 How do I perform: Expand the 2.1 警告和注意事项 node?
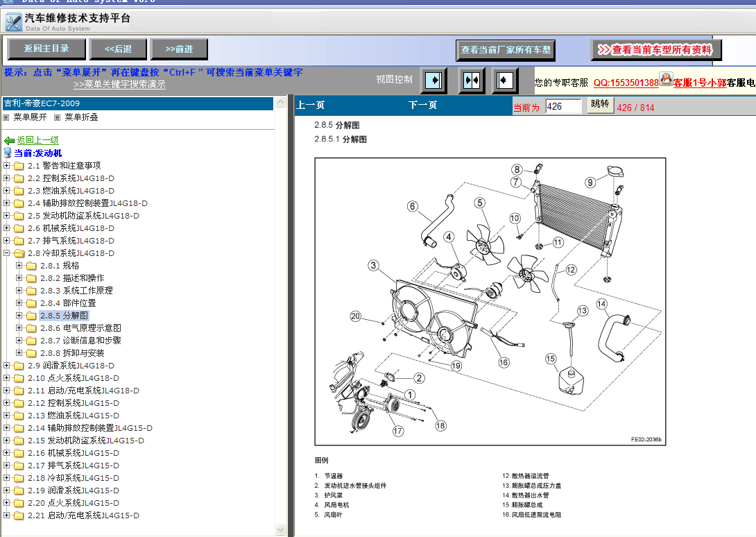pos(7,166)
